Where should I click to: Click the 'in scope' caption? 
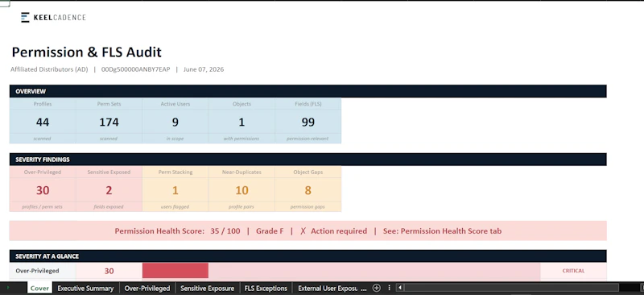coord(175,139)
